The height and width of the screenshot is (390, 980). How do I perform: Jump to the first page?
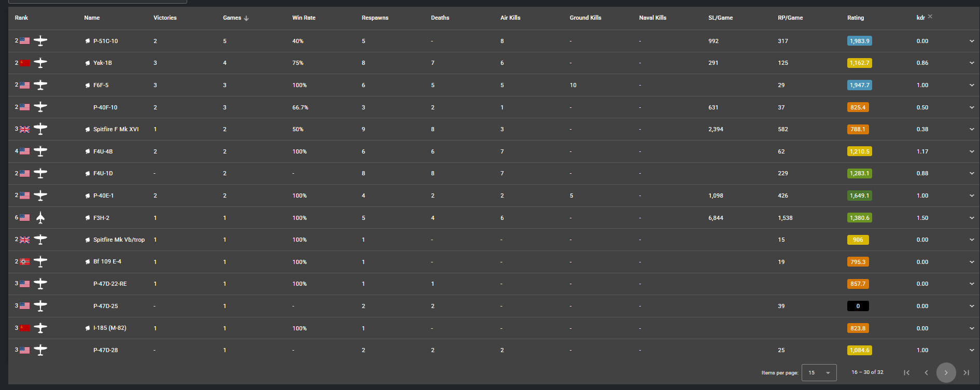pyautogui.click(x=906, y=372)
